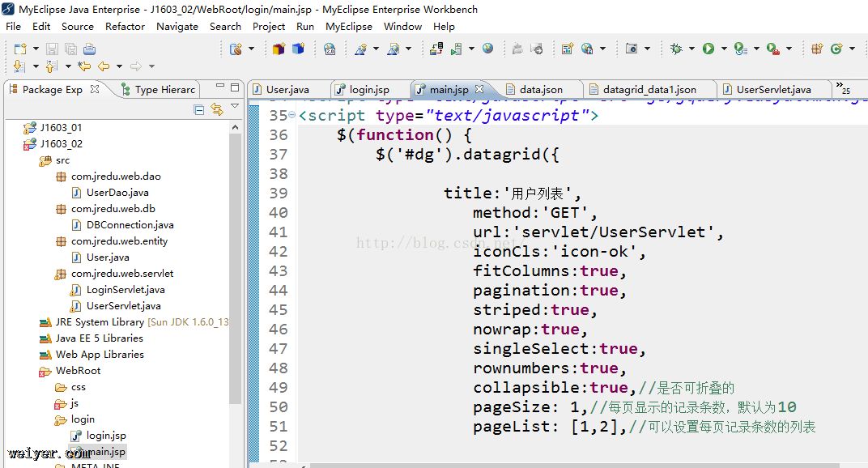Image resolution: width=868 pixels, height=468 pixels.
Task: Open the Window menu
Action: coord(402,26)
